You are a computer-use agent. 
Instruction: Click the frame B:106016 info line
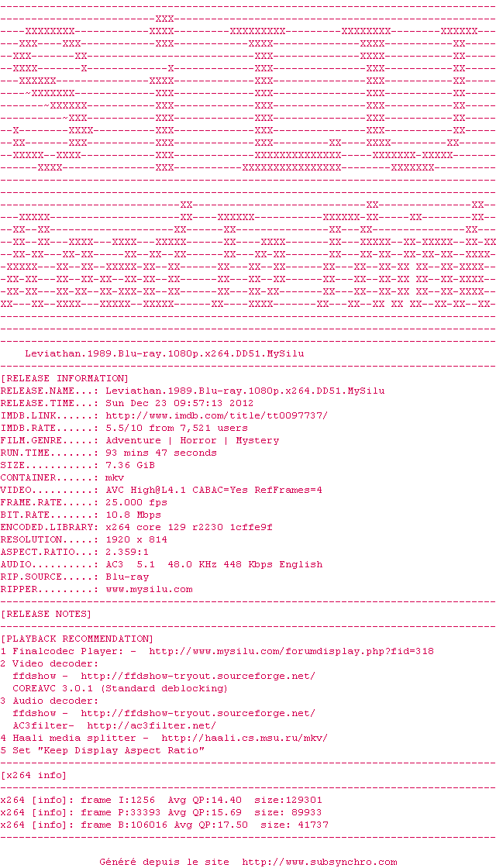pos(164,825)
